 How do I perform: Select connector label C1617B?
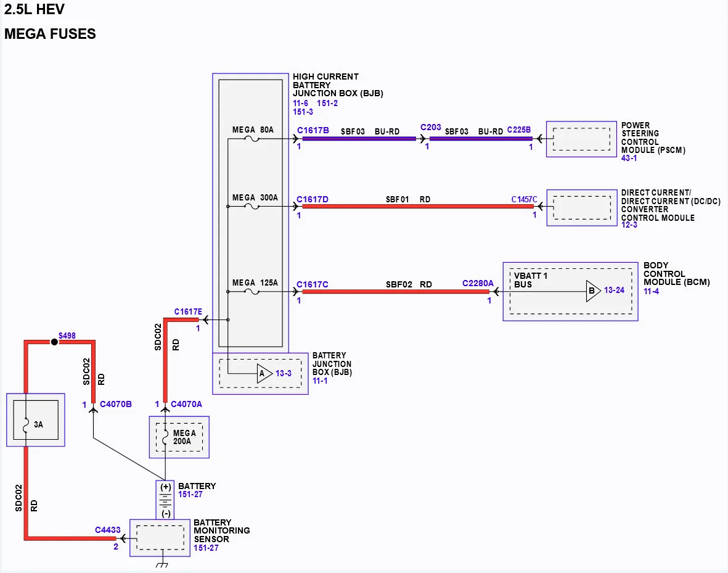[x=313, y=130]
